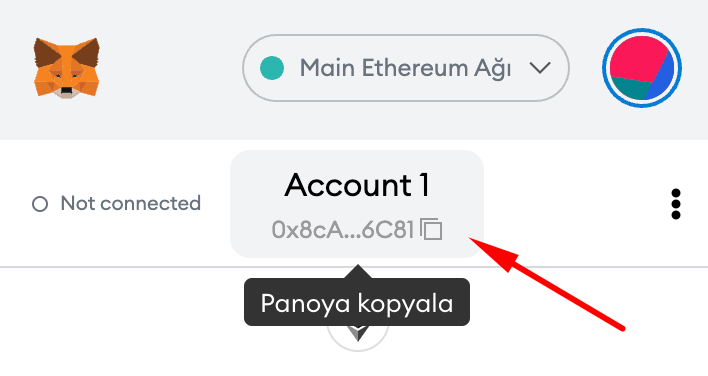Click the Account 1 name text
The height and width of the screenshot is (376, 708).
[x=357, y=185]
